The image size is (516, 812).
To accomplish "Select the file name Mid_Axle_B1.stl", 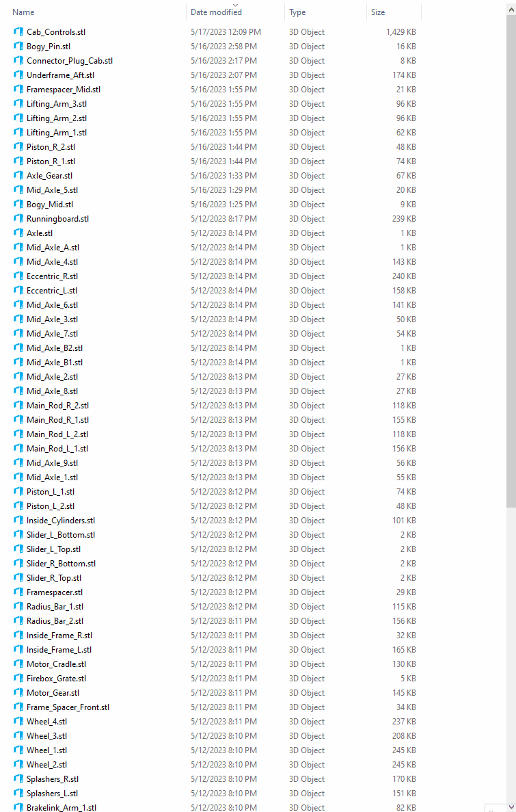I will [55, 363].
